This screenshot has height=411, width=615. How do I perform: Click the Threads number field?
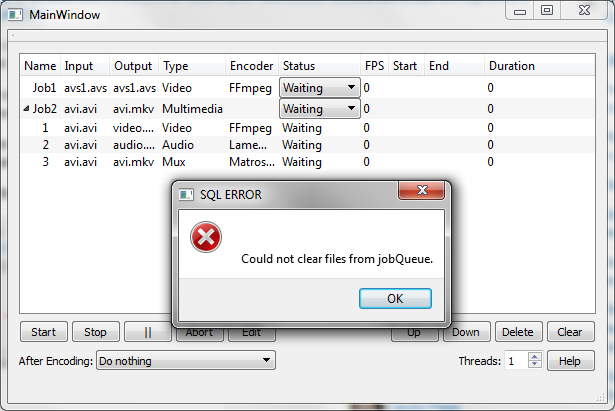(517, 360)
